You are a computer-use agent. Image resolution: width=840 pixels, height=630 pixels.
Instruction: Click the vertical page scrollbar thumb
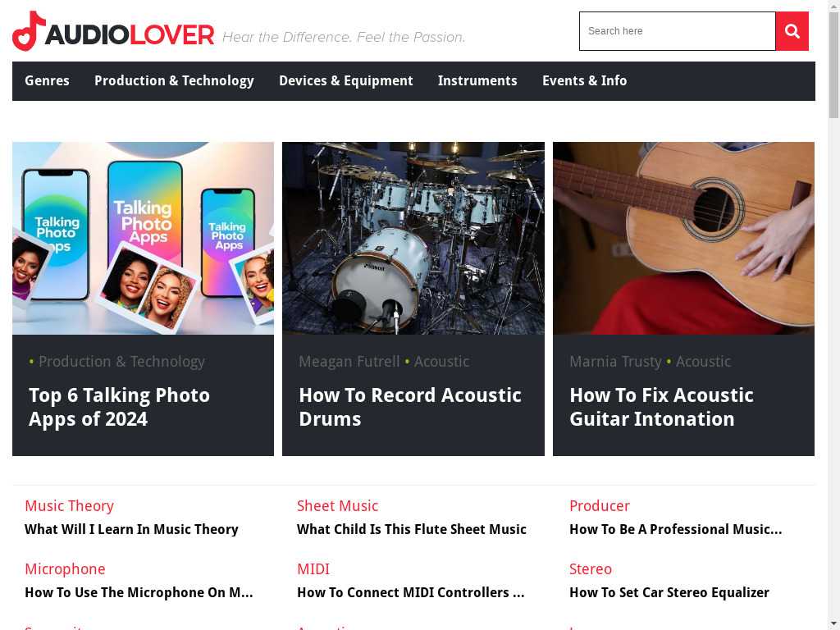tap(833, 64)
